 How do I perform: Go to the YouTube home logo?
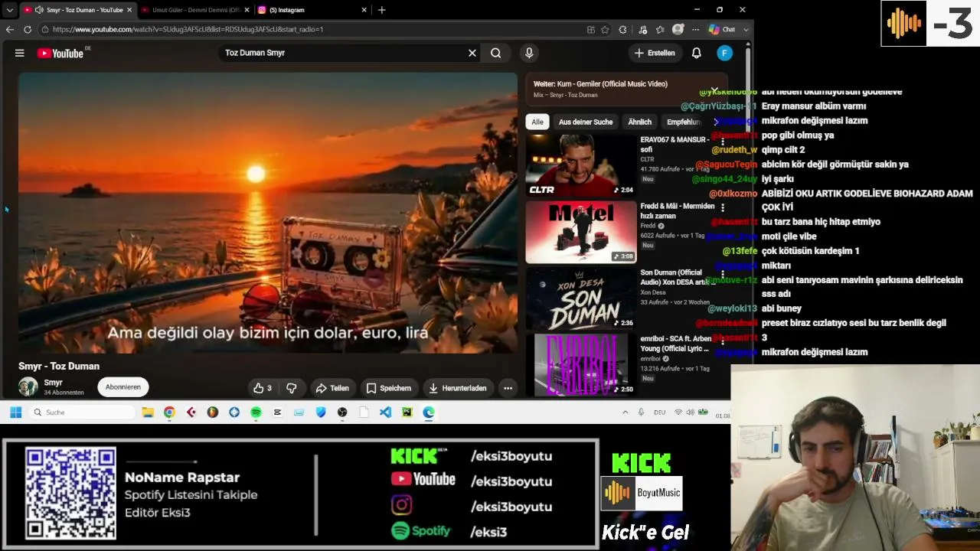60,53
